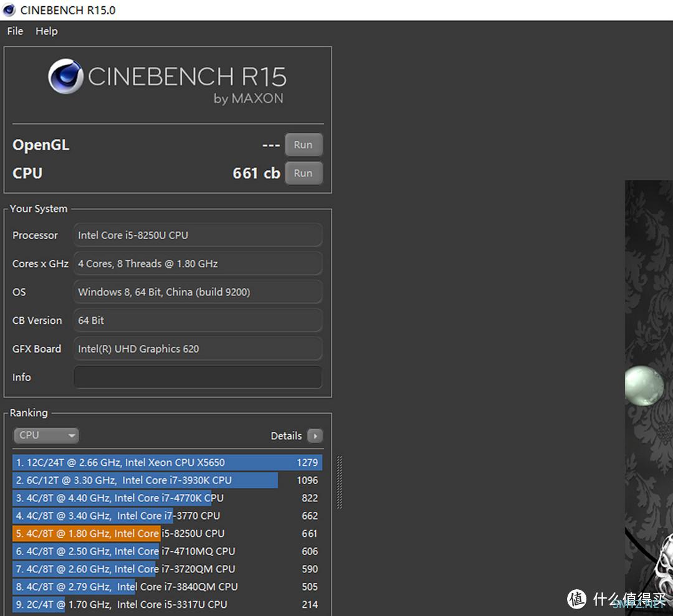Screen dimensions: 673x616
Task: Click the Details arrow button
Action: click(315, 436)
